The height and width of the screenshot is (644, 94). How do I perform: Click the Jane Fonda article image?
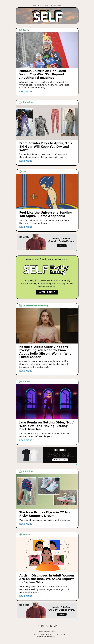click(x=47, y=401)
